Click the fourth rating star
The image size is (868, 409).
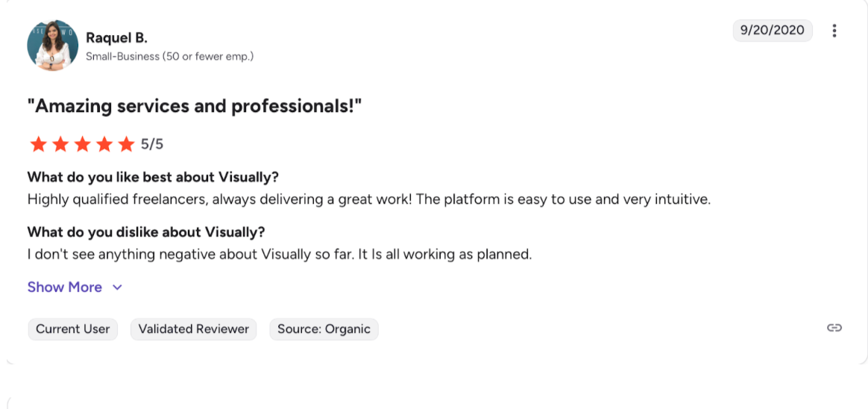pos(104,144)
